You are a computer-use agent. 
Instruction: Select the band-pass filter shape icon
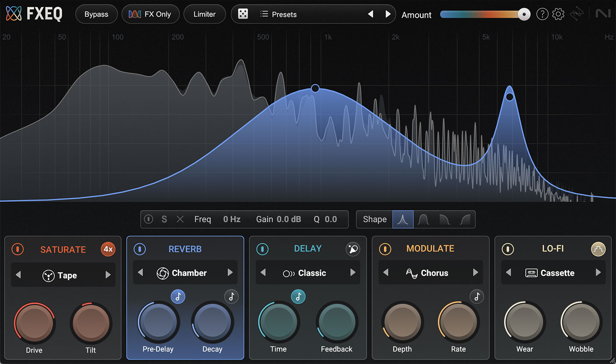tap(423, 219)
